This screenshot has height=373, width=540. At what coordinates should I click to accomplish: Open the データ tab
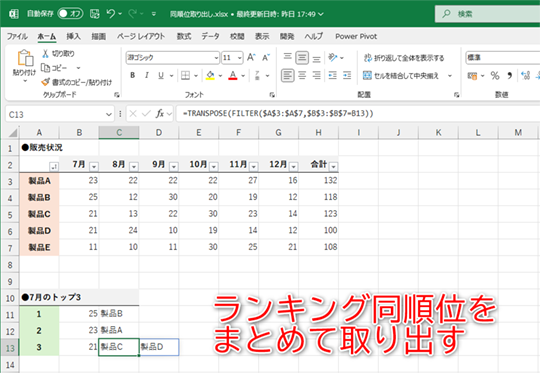[210, 36]
